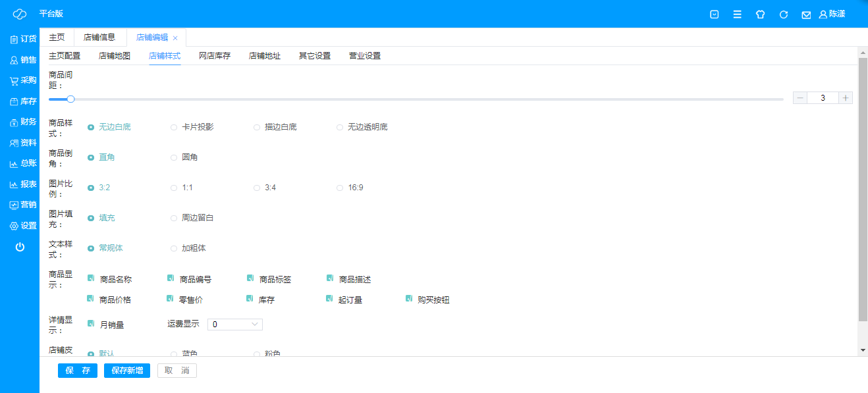Open the 其它设置 sub-tab

point(315,56)
